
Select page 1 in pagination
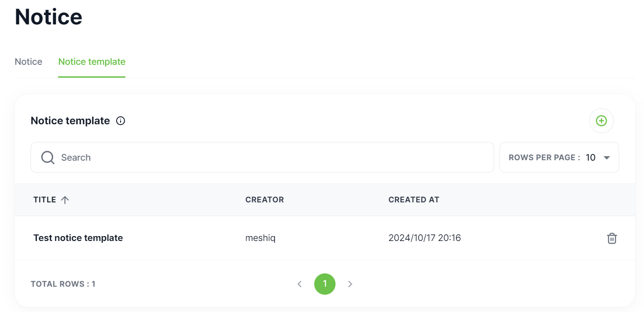(x=325, y=284)
